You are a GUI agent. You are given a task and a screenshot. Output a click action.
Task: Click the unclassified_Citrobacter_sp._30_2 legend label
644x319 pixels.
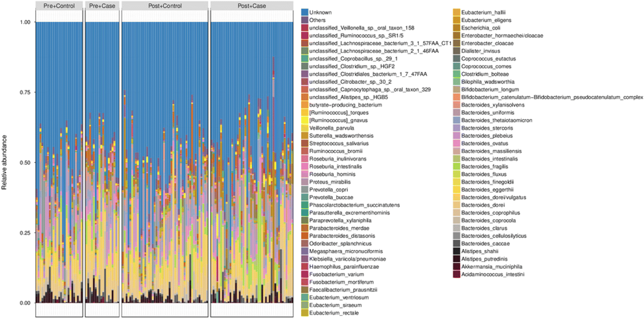tap(350, 82)
